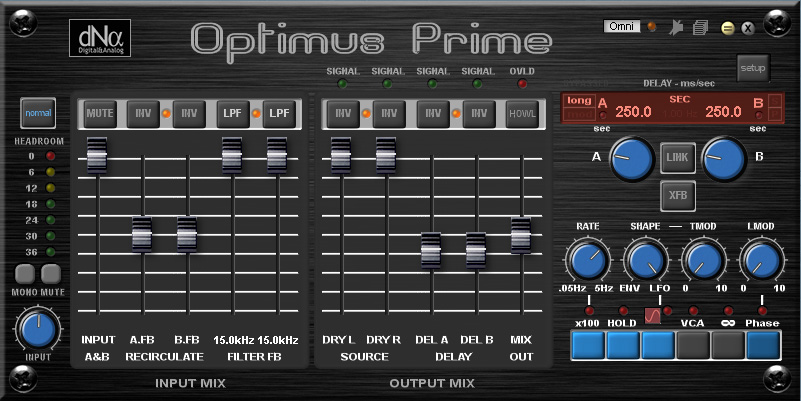Click the delay A time knob
801x401 pixels.
[x=632, y=158]
